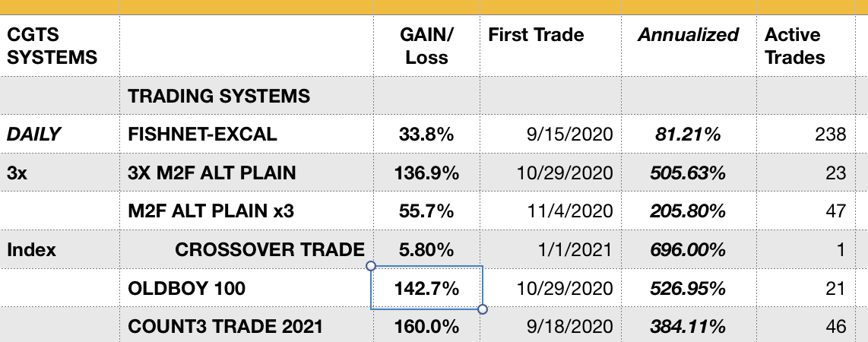Click the yellow title bar above table
The image size is (868, 342).
(434, 8)
